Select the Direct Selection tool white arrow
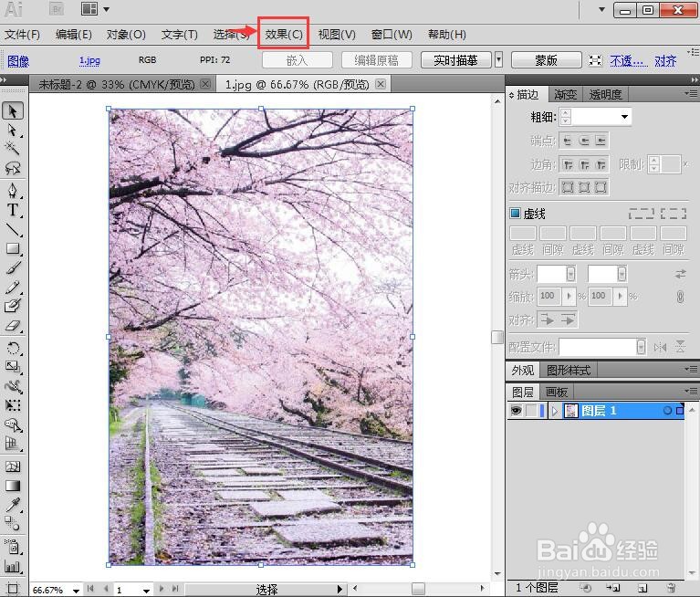 (x=13, y=130)
